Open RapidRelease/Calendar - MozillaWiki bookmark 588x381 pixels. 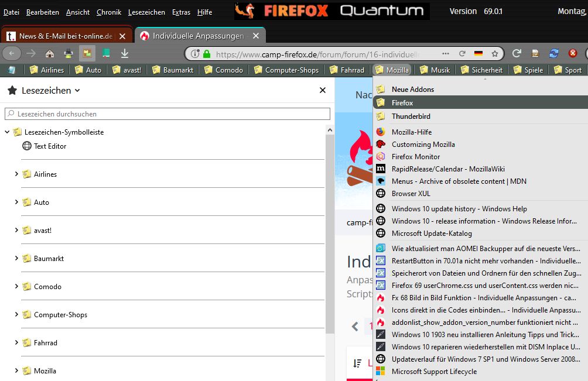(x=481, y=169)
